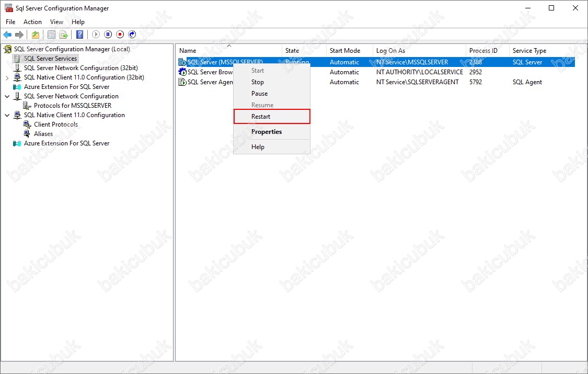588x374 pixels.
Task: Select the last Azure Extension For SQL Server node
Action: click(67, 143)
